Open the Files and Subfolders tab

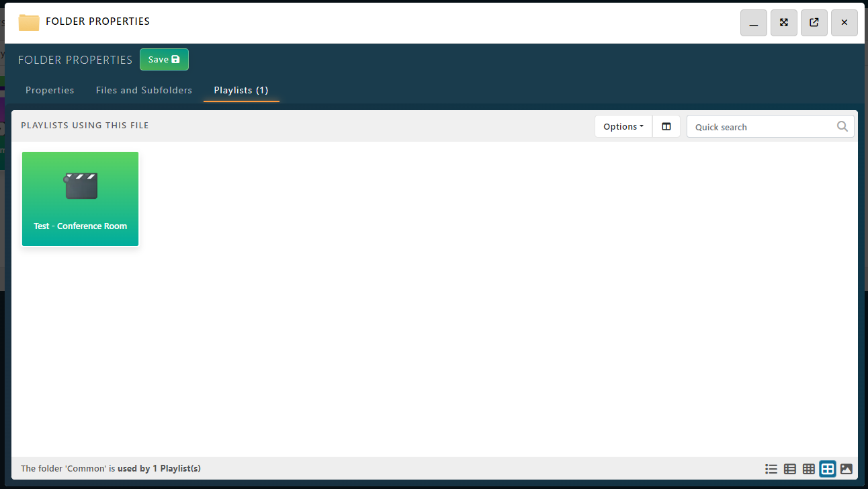[144, 90]
